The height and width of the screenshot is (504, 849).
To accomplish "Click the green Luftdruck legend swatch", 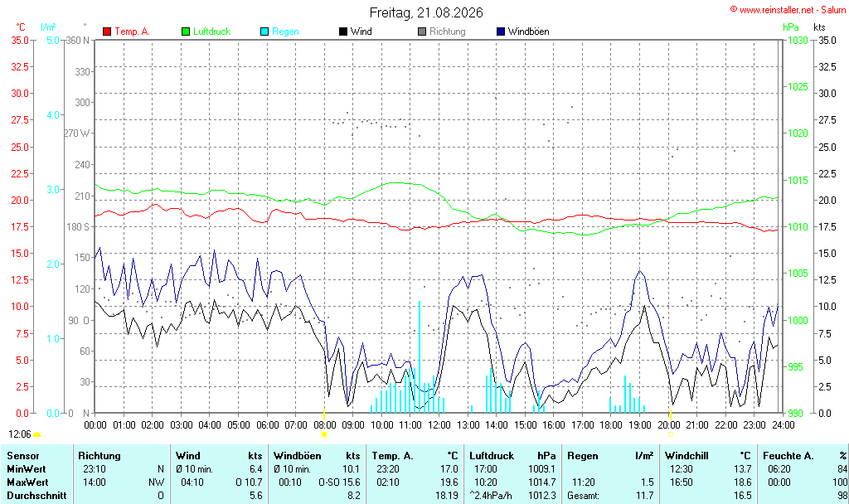I will tap(186, 31).
